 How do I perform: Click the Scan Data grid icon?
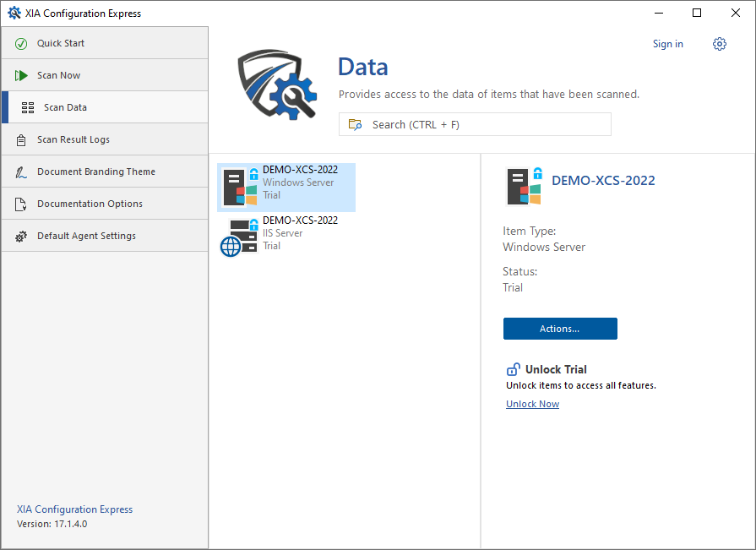tap(28, 107)
